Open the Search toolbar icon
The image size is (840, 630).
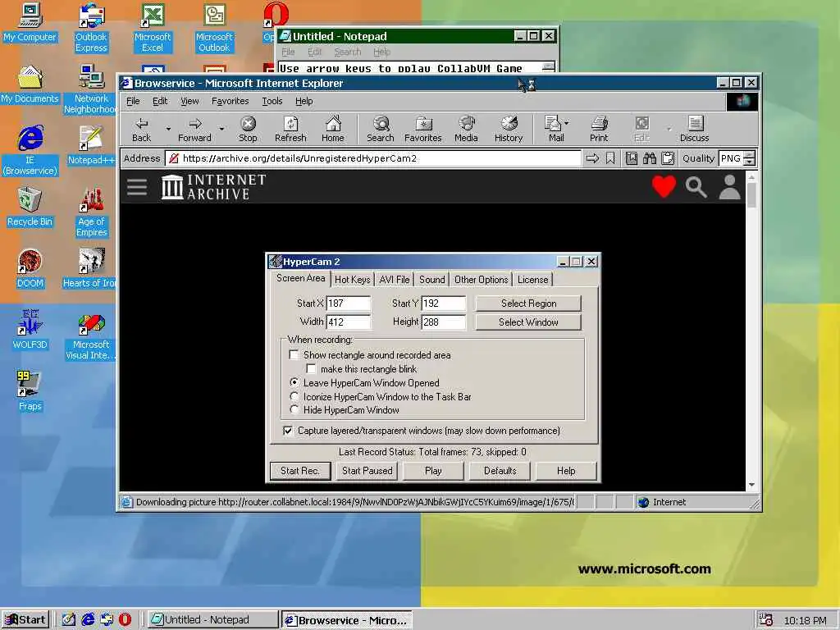(x=381, y=130)
